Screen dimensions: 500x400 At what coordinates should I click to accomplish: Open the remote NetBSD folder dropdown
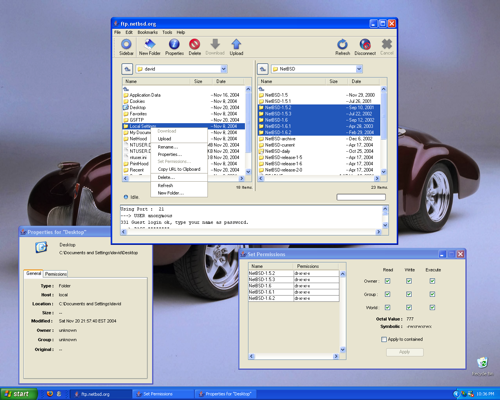click(x=359, y=69)
